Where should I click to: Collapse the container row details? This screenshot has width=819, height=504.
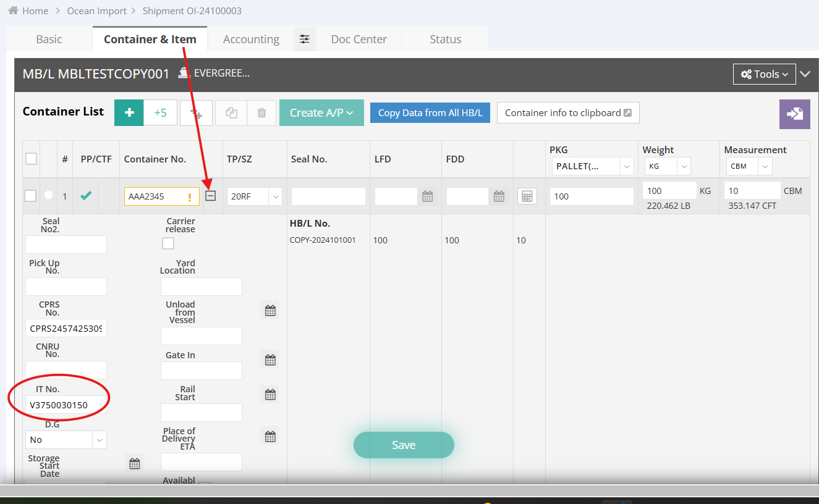pyautogui.click(x=211, y=196)
